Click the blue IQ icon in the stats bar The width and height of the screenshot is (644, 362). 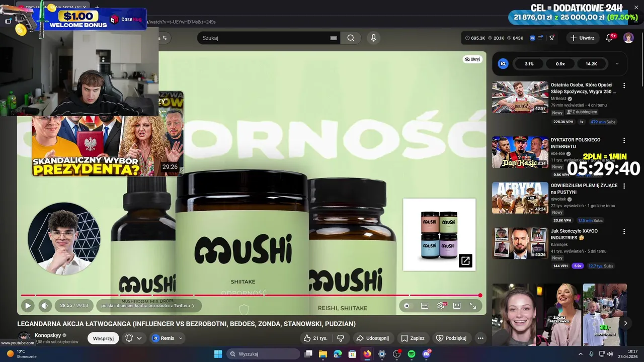533,38
